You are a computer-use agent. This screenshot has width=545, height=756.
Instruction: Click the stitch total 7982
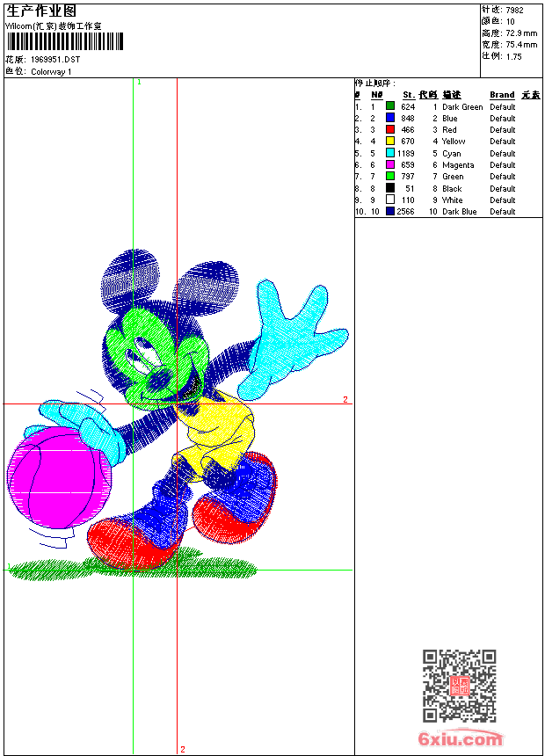click(514, 11)
